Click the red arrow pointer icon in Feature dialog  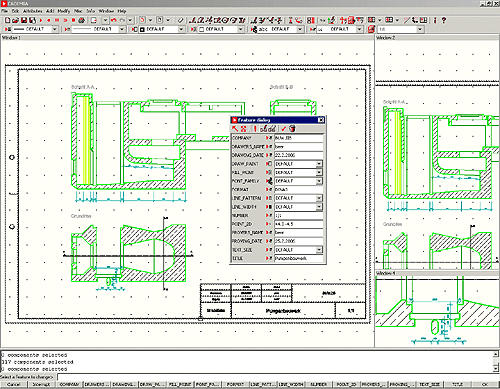[235, 129]
